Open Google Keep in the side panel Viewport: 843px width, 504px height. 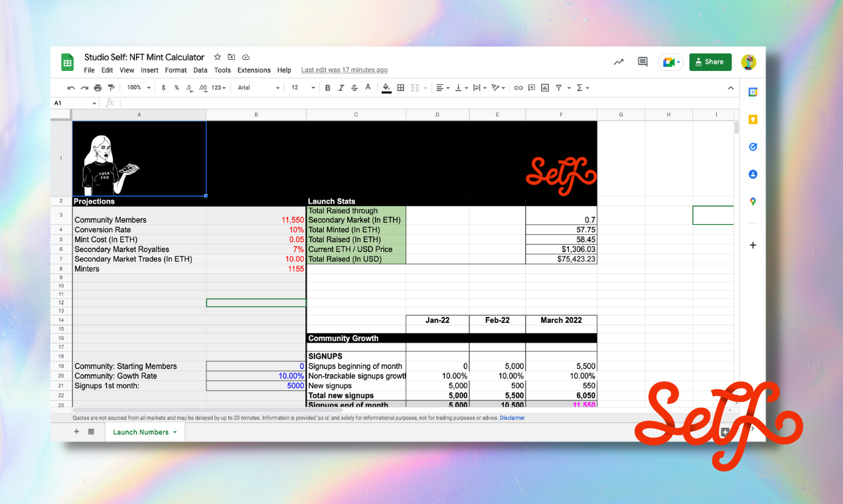[x=753, y=119]
